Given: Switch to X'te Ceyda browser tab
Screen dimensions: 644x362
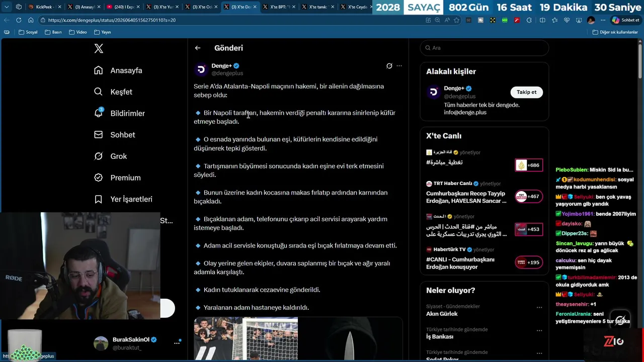Looking at the screenshot, I should point(355,7).
